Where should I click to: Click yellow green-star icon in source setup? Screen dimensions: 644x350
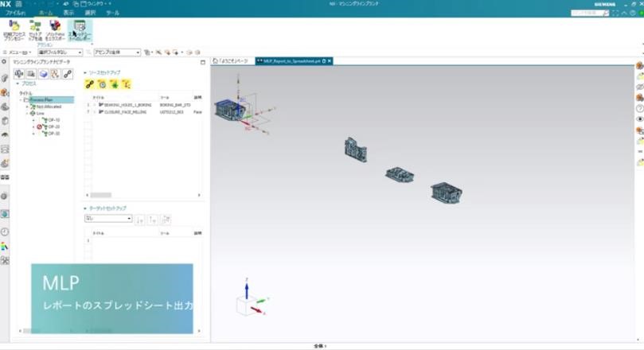(114, 84)
